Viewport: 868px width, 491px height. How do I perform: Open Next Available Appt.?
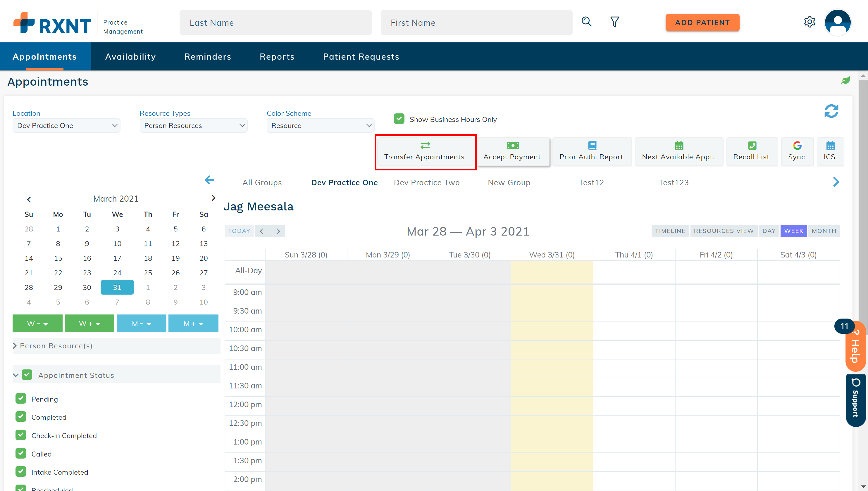(x=678, y=151)
